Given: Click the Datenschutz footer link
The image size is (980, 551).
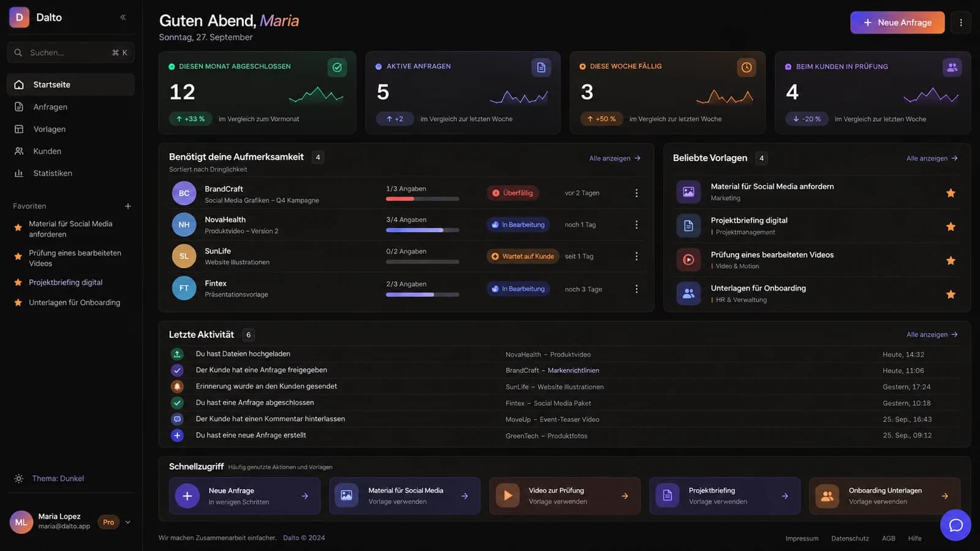Looking at the screenshot, I should pyautogui.click(x=850, y=538).
